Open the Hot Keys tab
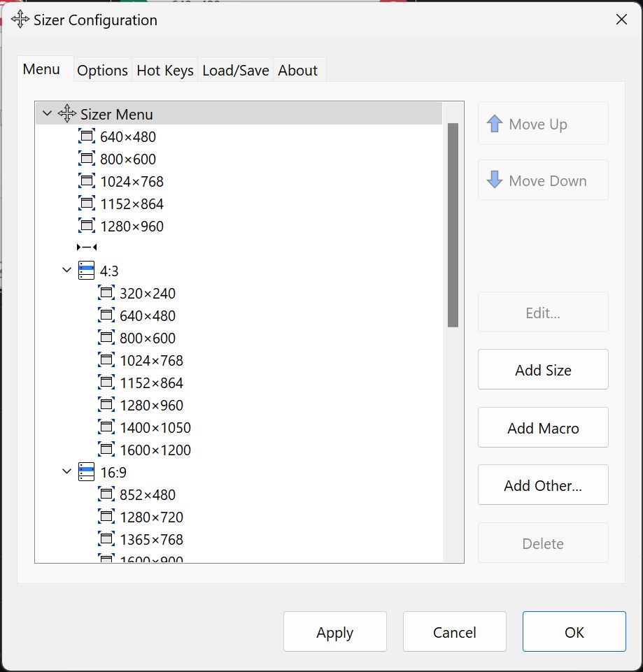643x672 pixels. coord(165,71)
